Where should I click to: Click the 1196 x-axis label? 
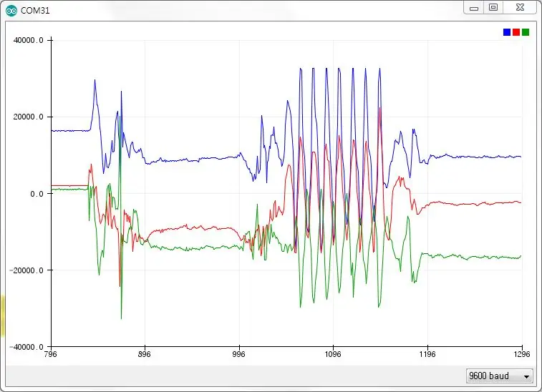[427, 354]
